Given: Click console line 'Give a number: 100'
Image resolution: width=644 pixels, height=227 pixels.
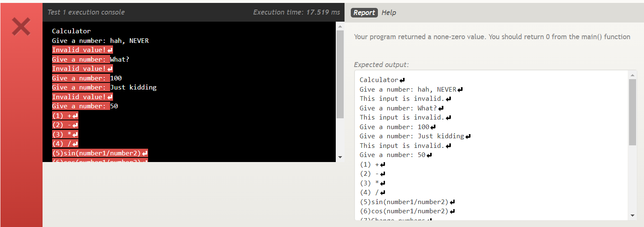Looking at the screenshot, I should [87, 78].
